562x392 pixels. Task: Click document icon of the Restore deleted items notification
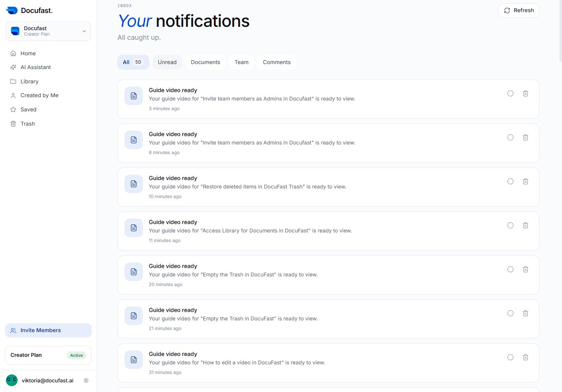134,184
